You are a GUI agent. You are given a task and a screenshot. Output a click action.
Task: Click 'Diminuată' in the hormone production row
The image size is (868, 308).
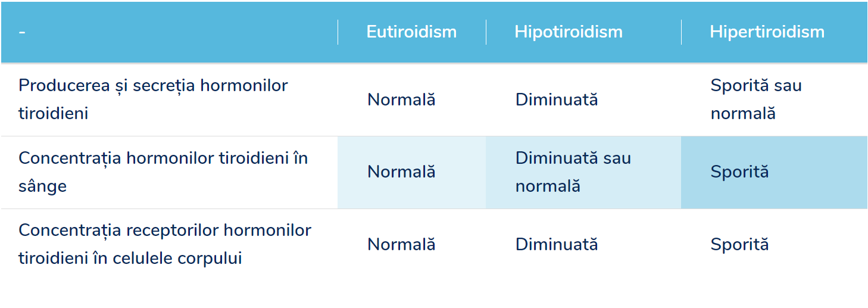point(557,99)
